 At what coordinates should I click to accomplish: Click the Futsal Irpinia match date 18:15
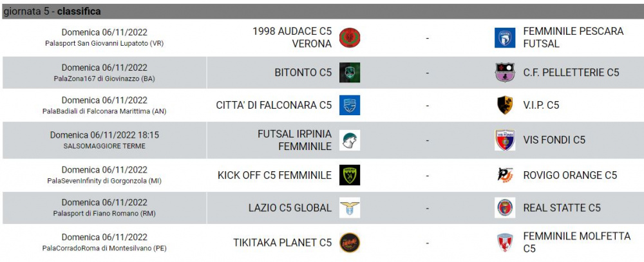[x=104, y=135]
